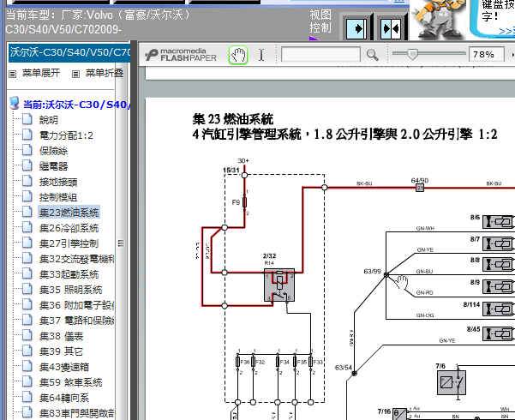Open the 集64轉向系 tree item
The height and width of the screenshot is (420, 515).
click(64, 398)
